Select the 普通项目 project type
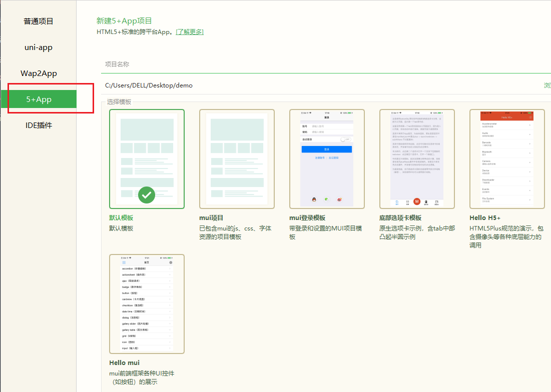Image resolution: width=551 pixels, height=392 pixels. click(39, 21)
